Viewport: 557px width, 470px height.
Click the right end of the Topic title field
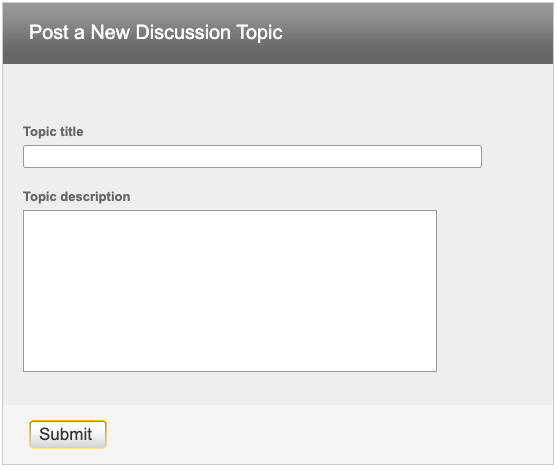469,156
